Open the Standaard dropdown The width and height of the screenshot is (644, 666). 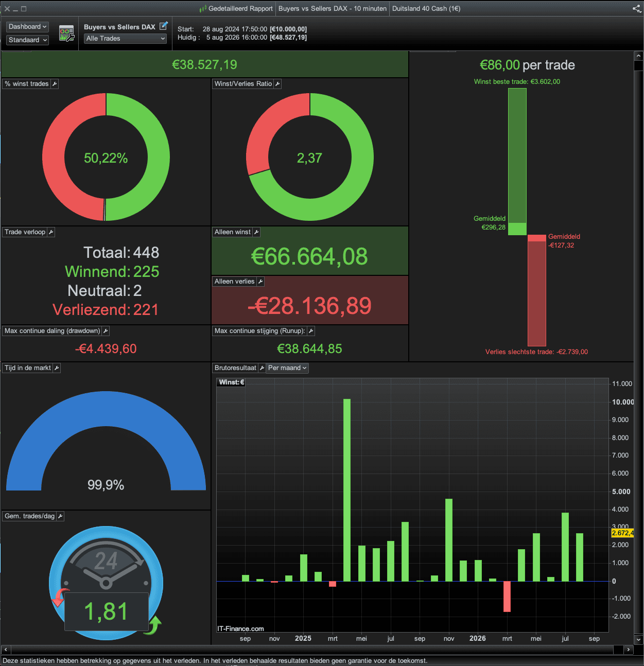coord(28,40)
